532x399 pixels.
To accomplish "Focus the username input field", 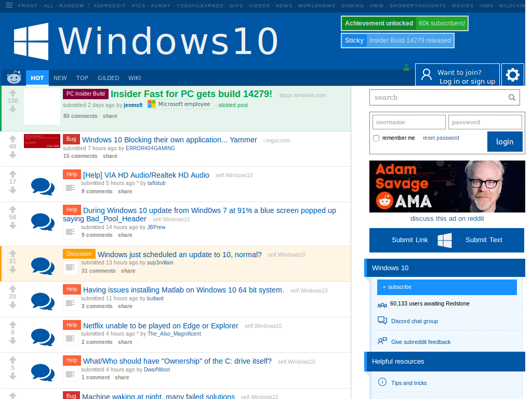I will click(x=409, y=122).
